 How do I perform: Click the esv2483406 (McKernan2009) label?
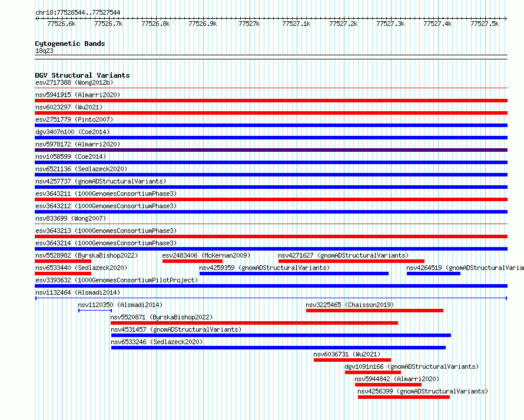click(206, 255)
